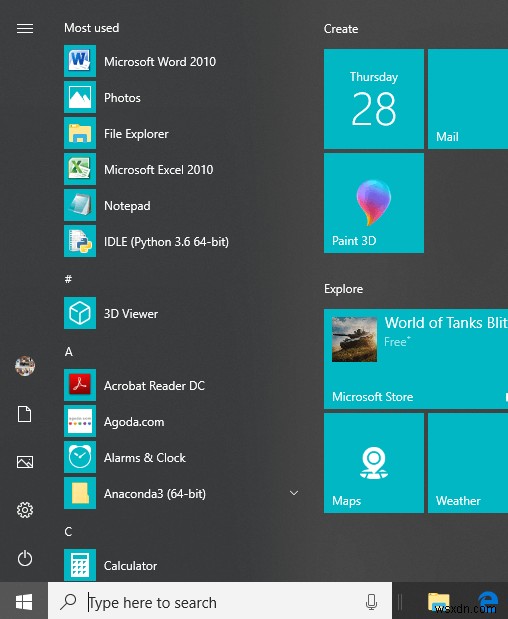Image resolution: width=508 pixels, height=619 pixels.
Task: Click the microphone icon in search box
Action: click(371, 602)
